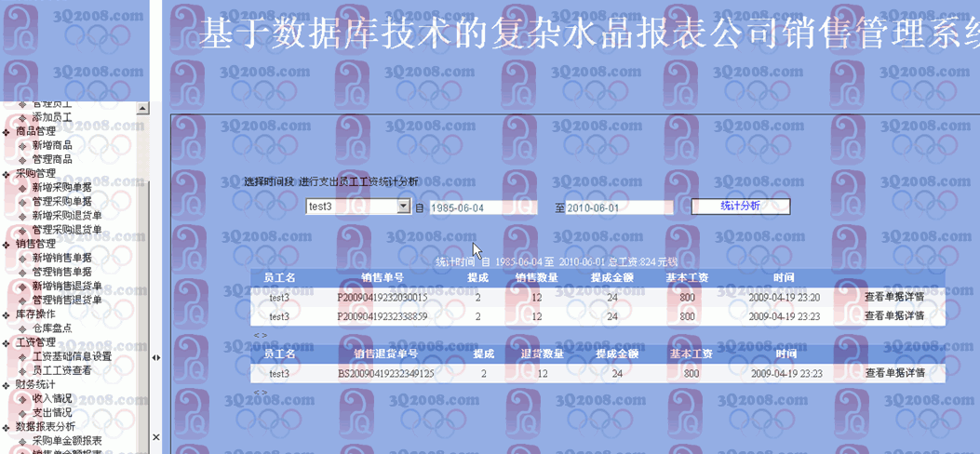Image resolution: width=980 pixels, height=454 pixels.
Task: Click the diamond icon beside 工资基础信息设置
Action: 23,357
